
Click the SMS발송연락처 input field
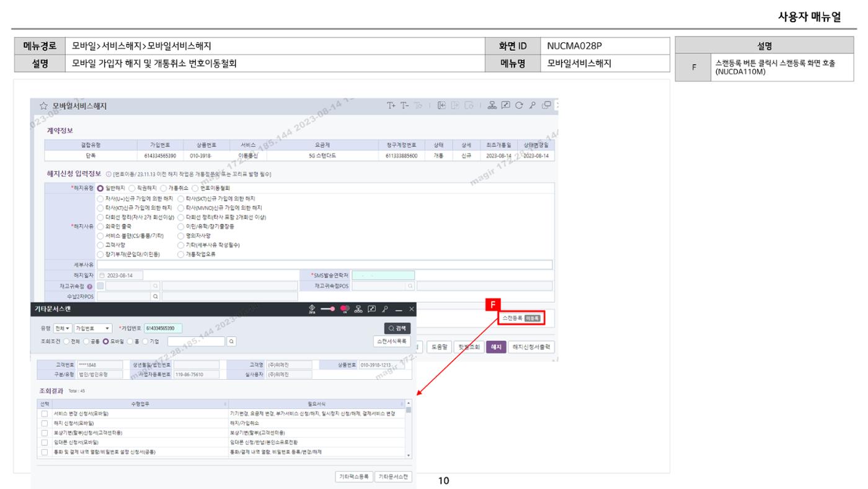383,275
